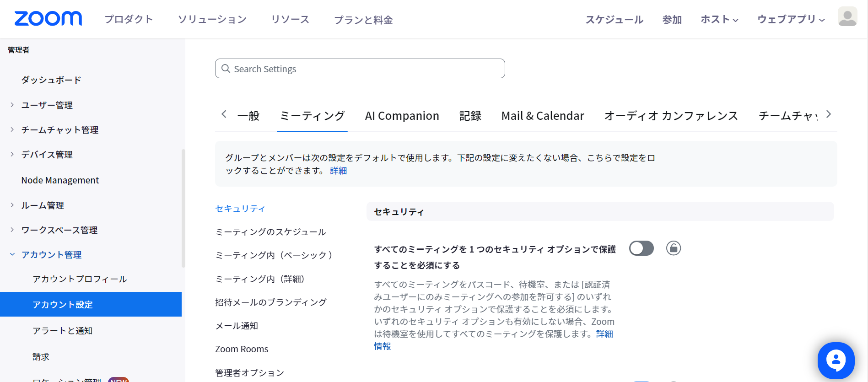Switch to Mail & Calendar tab
Screen dimensions: 868x382
pos(543,116)
